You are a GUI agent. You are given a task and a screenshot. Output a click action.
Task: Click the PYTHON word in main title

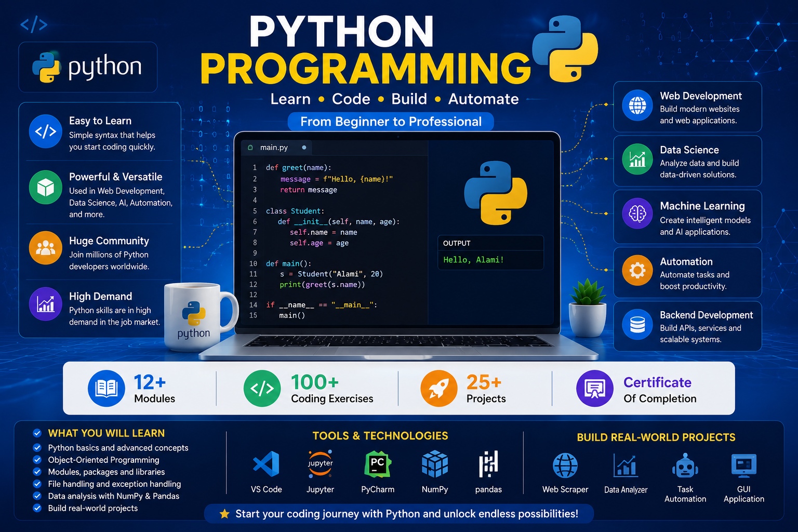pyautogui.click(x=341, y=31)
